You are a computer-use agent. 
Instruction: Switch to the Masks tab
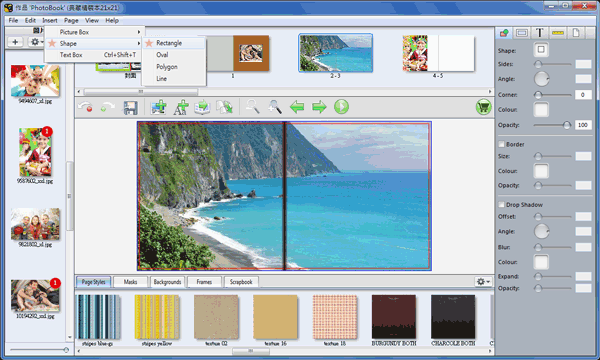coord(130,282)
